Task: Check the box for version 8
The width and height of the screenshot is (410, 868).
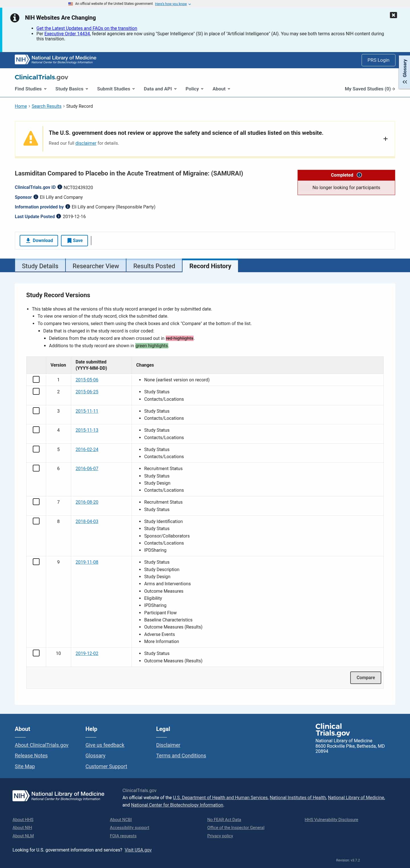Action: pos(36,521)
